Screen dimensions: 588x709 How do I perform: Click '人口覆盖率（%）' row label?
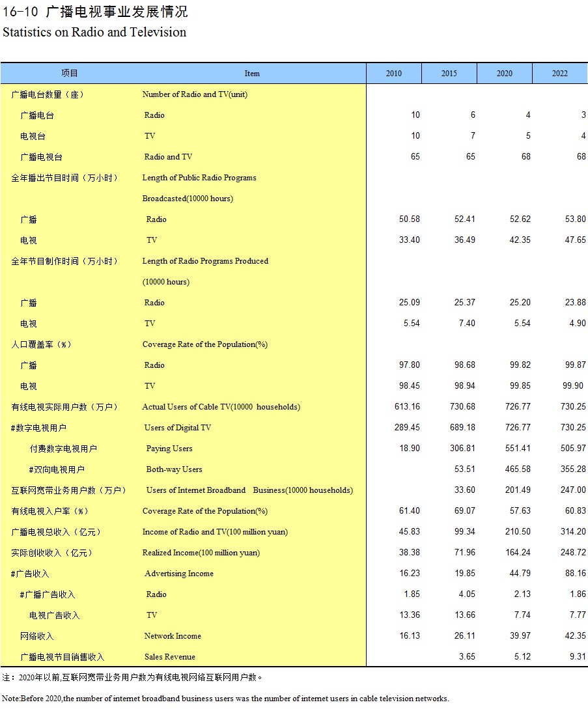[41, 344]
